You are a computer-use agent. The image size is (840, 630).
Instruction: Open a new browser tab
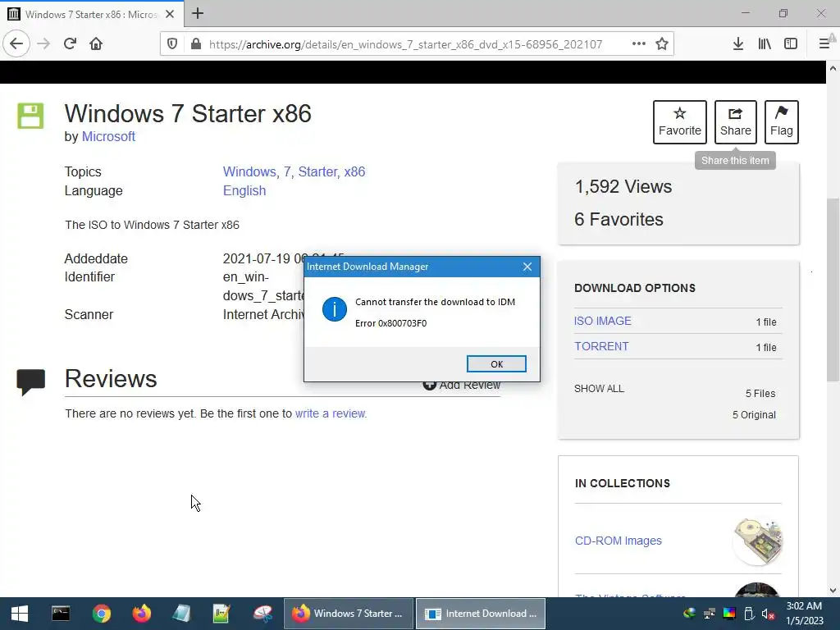tap(198, 13)
